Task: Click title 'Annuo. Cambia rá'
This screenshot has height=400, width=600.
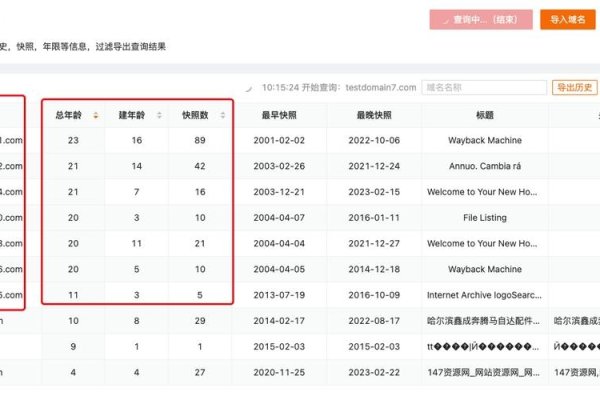Action: [485, 166]
